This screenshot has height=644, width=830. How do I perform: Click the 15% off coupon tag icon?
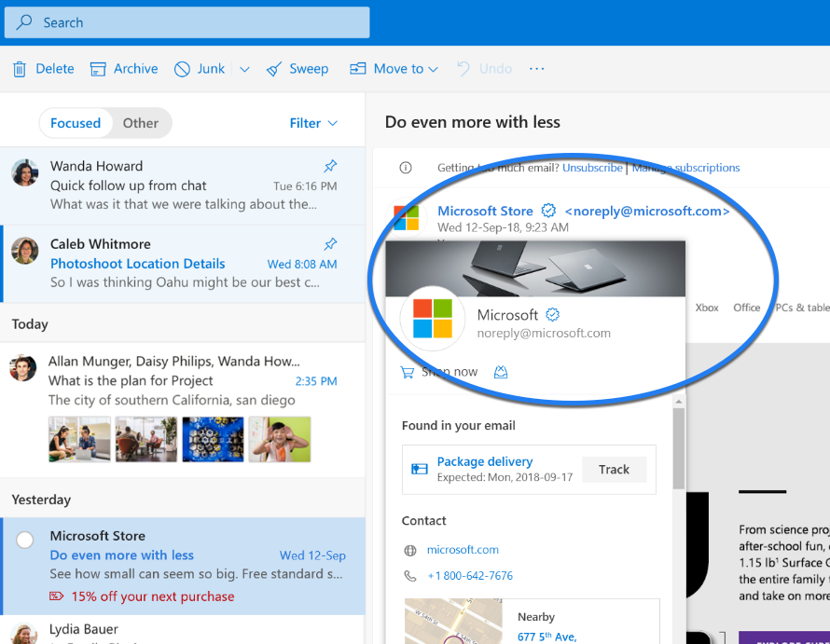tap(56, 596)
